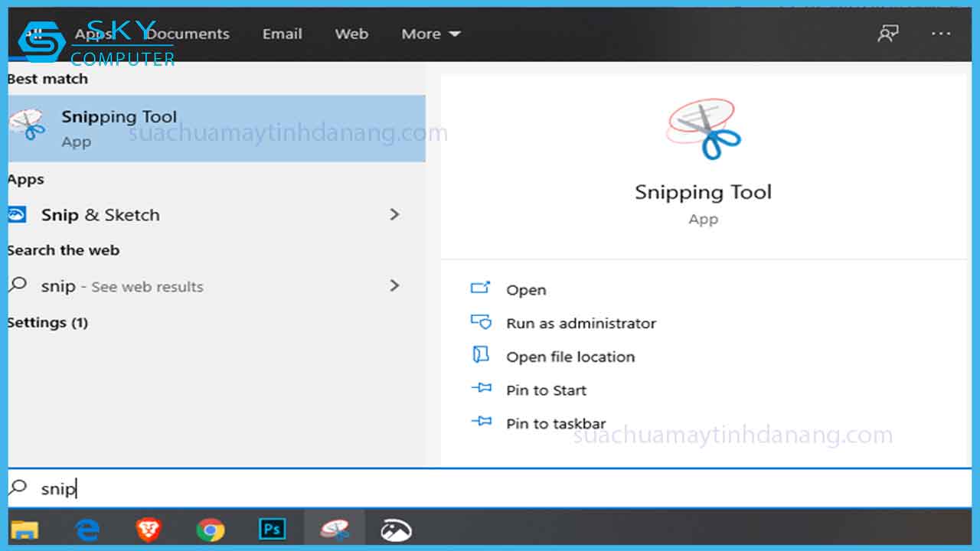Choose Run as administrator

581,324
